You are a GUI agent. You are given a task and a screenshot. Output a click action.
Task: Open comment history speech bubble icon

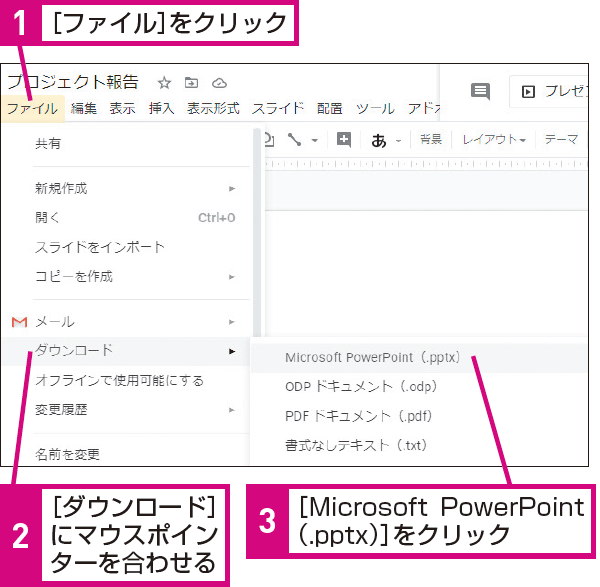[x=480, y=91]
